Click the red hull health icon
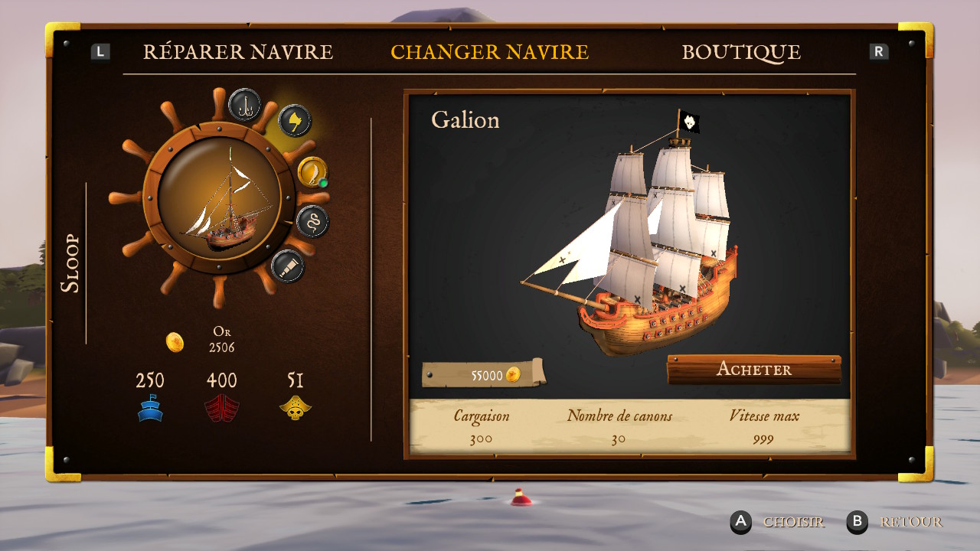Image resolution: width=980 pixels, height=551 pixels. tap(222, 408)
